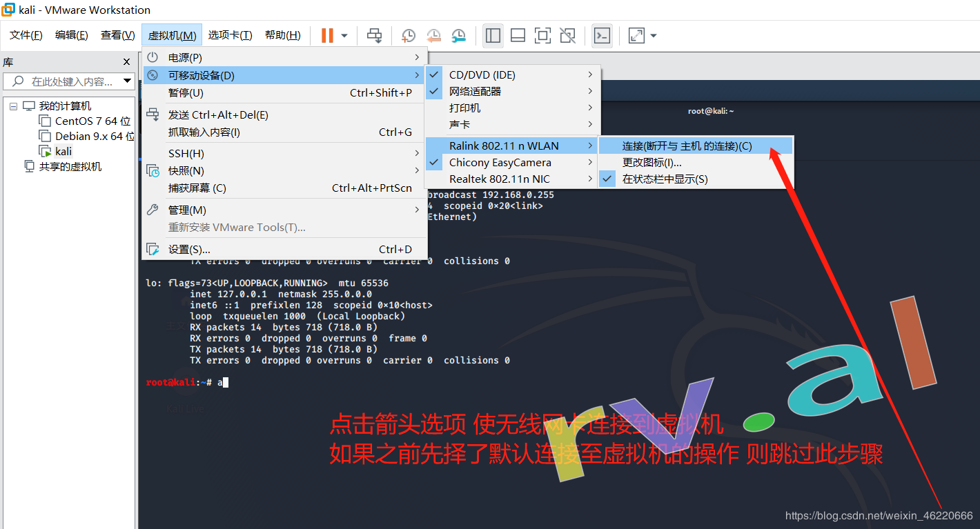This screenshot has width=980, height=529.
Task: Click the 虚拟机(M) menu
Action: pyautogui.click(x=173, y=35)
